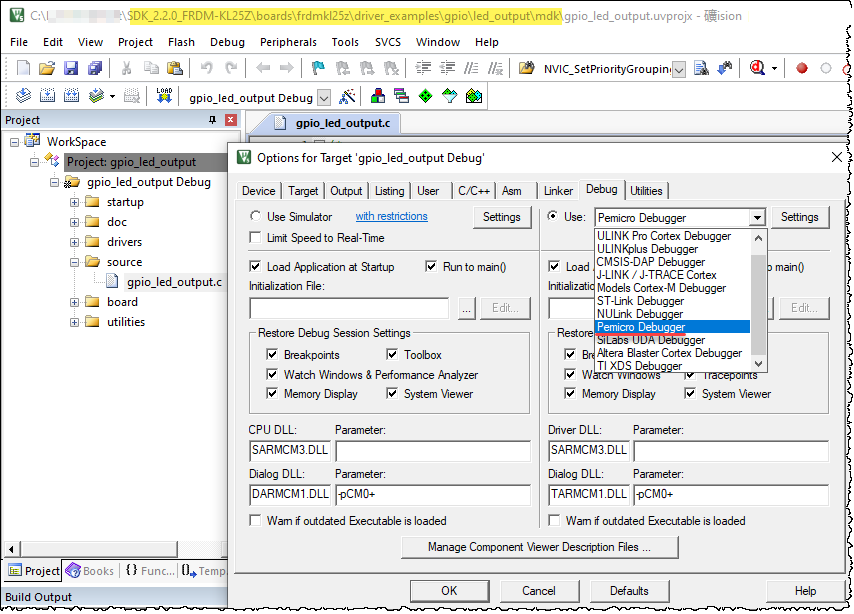Open Books tab in project pane
This screenshot has height=614, width=854.
coord(90,571)
